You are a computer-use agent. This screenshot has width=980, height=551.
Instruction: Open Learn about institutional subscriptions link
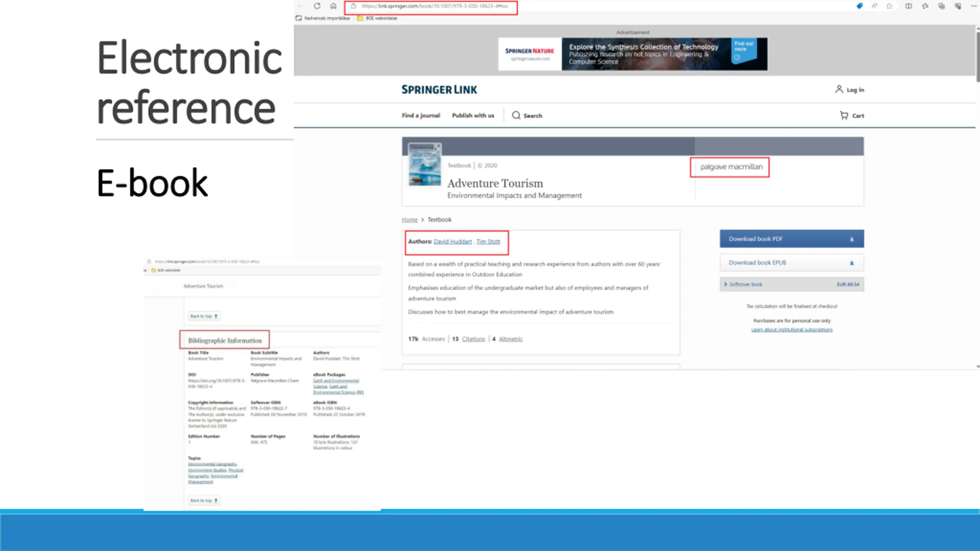[x=792, y=329]
